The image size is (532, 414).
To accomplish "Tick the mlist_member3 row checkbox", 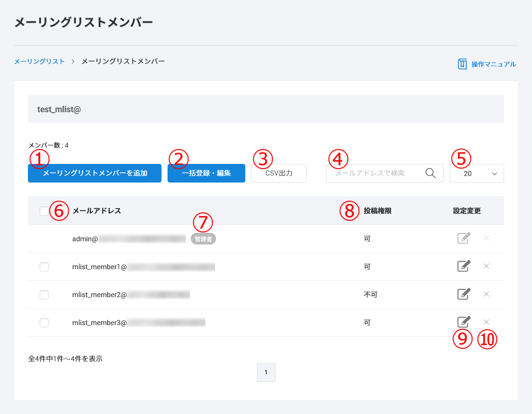I will tap(44, 323).
